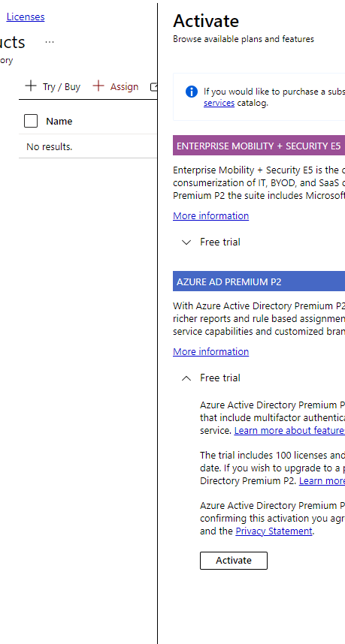The image size is (345, 644).
Task: Open the ellipsis more options menu
Action: tap(50, 42)
